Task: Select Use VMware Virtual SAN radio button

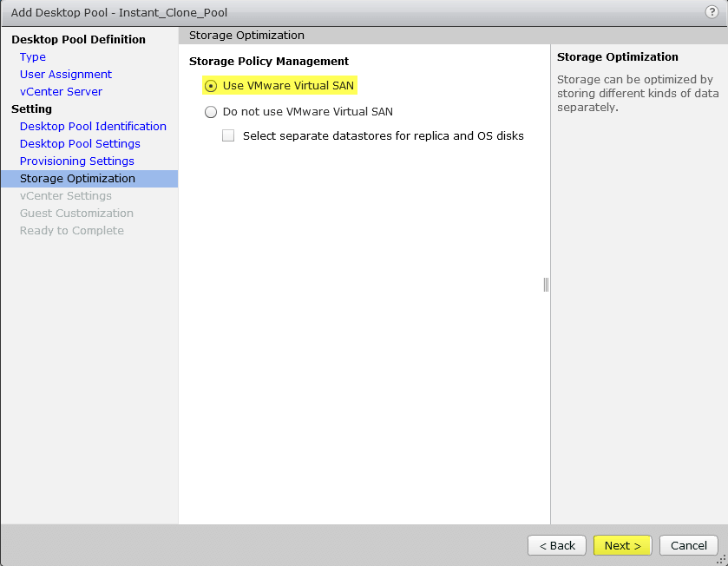Action: tap(211, 86)
